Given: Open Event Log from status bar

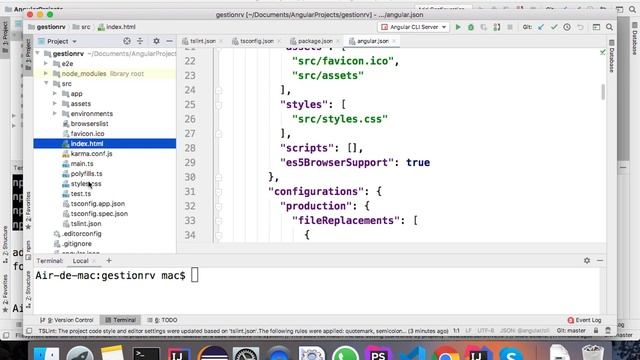Looking at the screenshot, I should 584,320.
